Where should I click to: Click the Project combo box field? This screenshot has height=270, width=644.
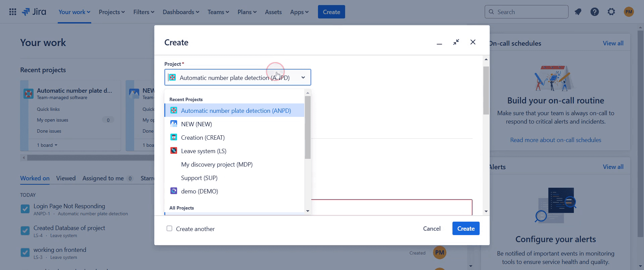pos(237,78)
